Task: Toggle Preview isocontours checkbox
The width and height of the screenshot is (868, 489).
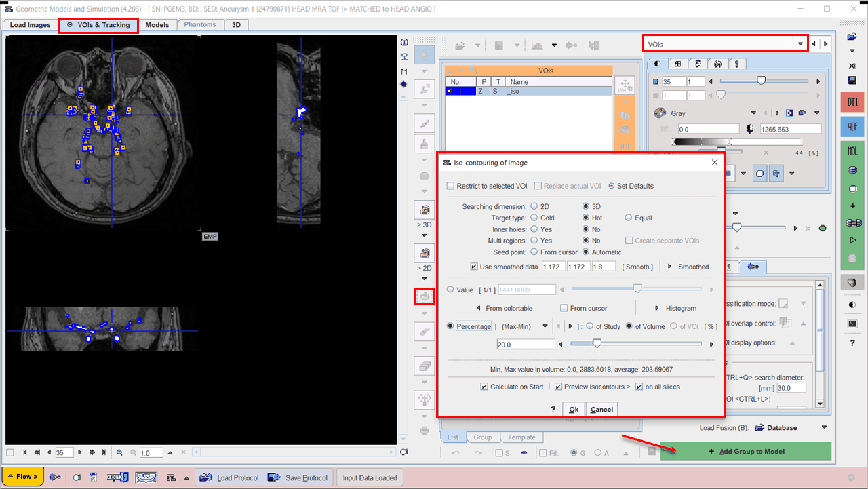Action: tap(558, 387)
